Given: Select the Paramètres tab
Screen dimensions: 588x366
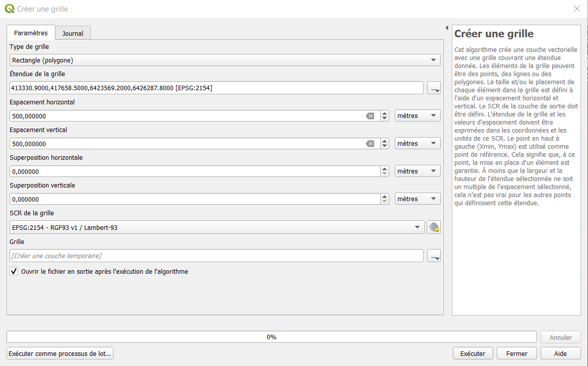Looking at the screenshot, I should 31,33.
